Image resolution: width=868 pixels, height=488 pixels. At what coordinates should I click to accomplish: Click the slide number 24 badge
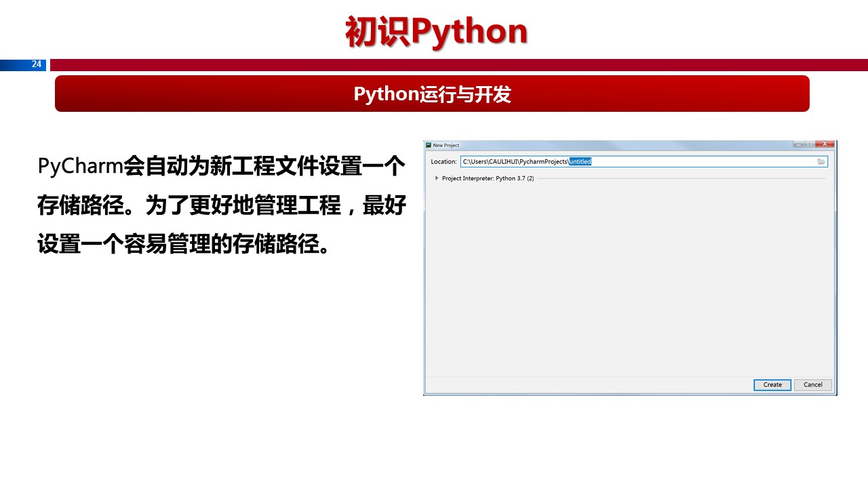pyautogui.click(x=37, y=64)
